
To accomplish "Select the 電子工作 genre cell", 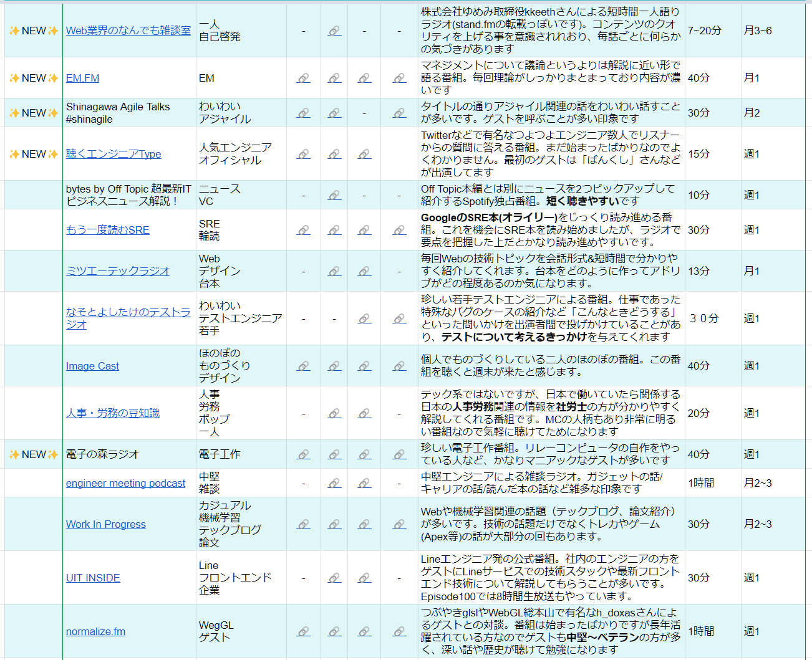I will pyautogui.click(x=241, y=454).
